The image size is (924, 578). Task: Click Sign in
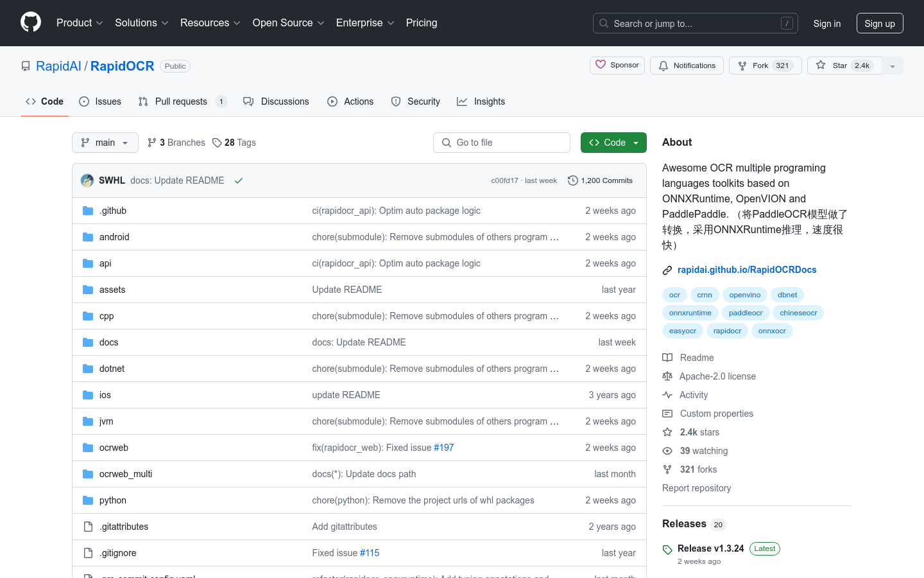coord(826,23)
